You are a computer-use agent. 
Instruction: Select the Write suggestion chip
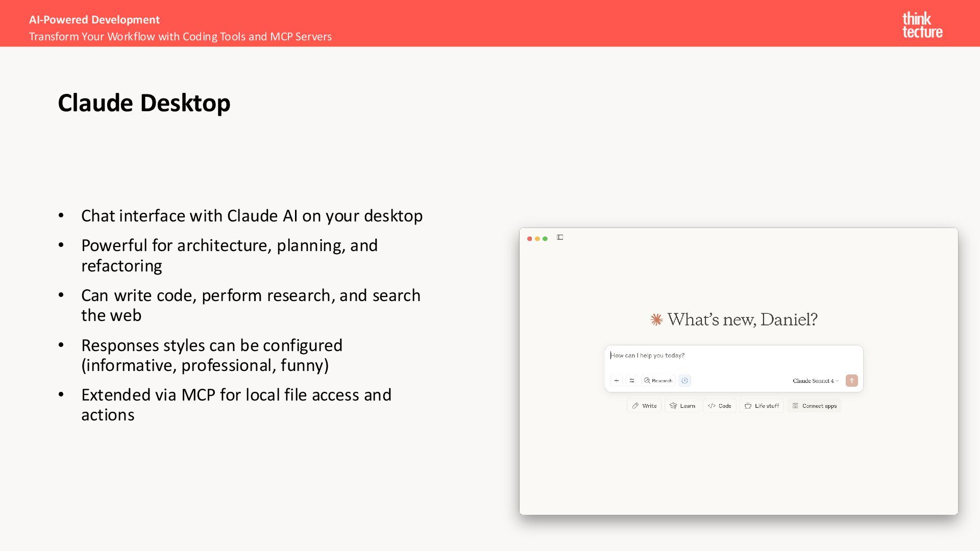click(x=644, y=406)
